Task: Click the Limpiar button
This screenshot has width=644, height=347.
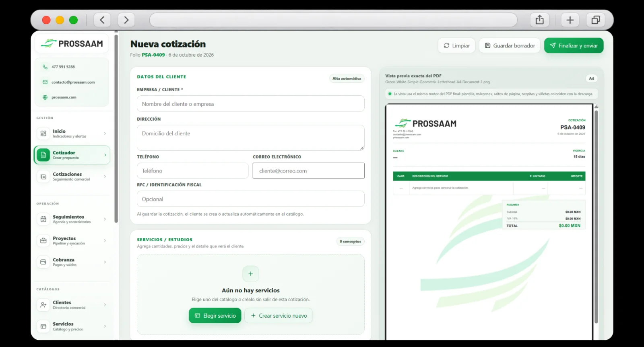Action: tap(456, 45)
